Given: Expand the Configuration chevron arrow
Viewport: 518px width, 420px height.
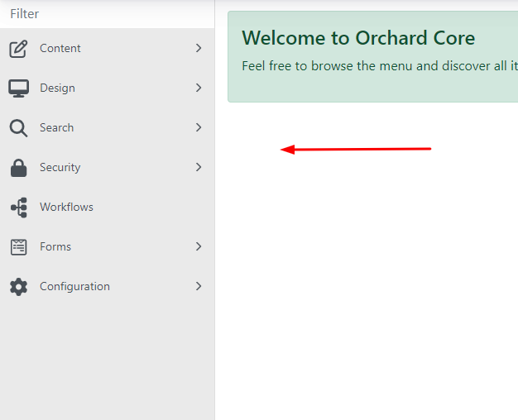Looking at the screenshot, I should [x=199, y=287].
